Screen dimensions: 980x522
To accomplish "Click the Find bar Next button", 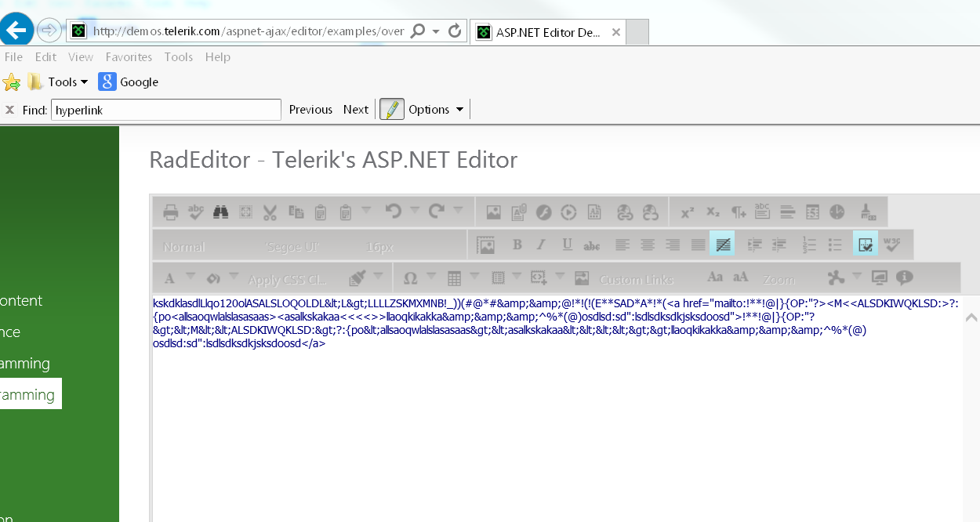I will coord(355,110).
